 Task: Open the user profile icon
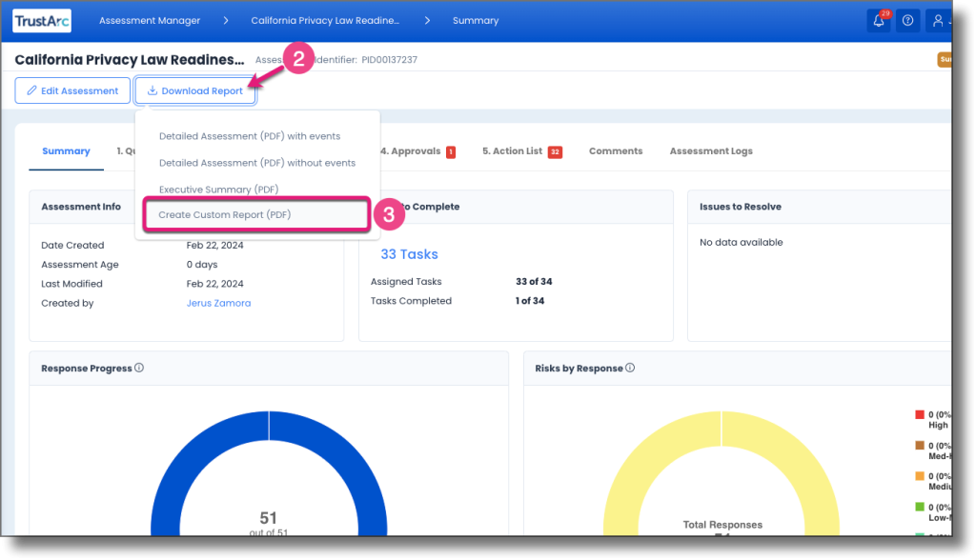[938, 19]
